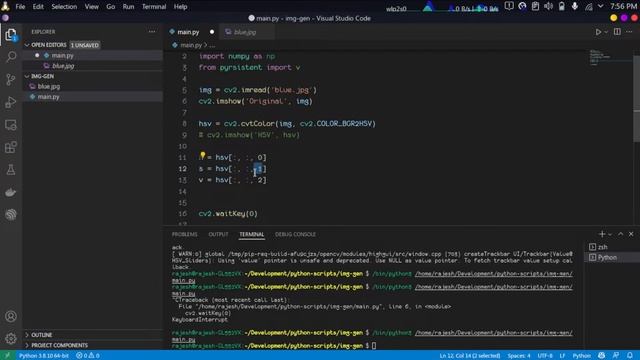
Task: Open the Run and Debug view
Action: pyautogui.click(x=11, y=102)
